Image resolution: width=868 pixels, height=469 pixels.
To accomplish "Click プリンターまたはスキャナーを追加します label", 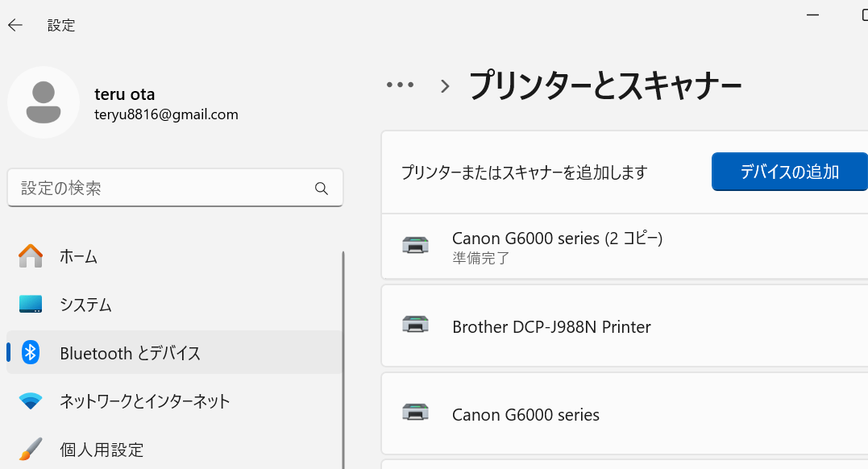I will click(524, 172).
